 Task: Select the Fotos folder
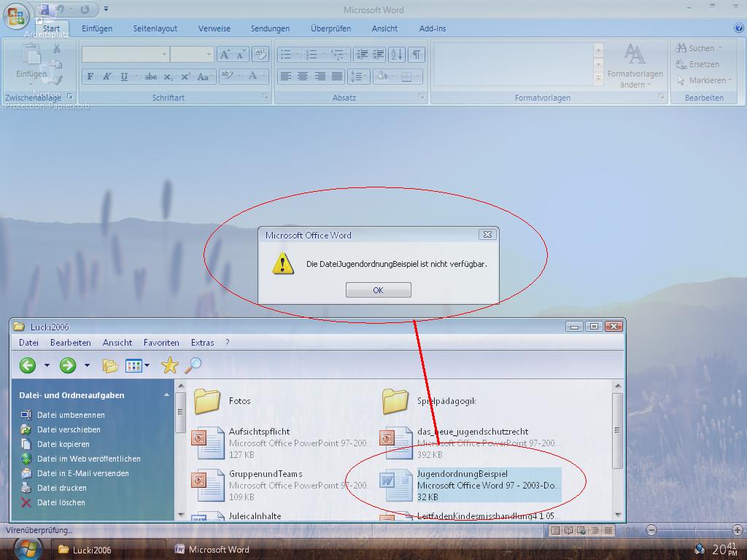(x=222, y=401)
